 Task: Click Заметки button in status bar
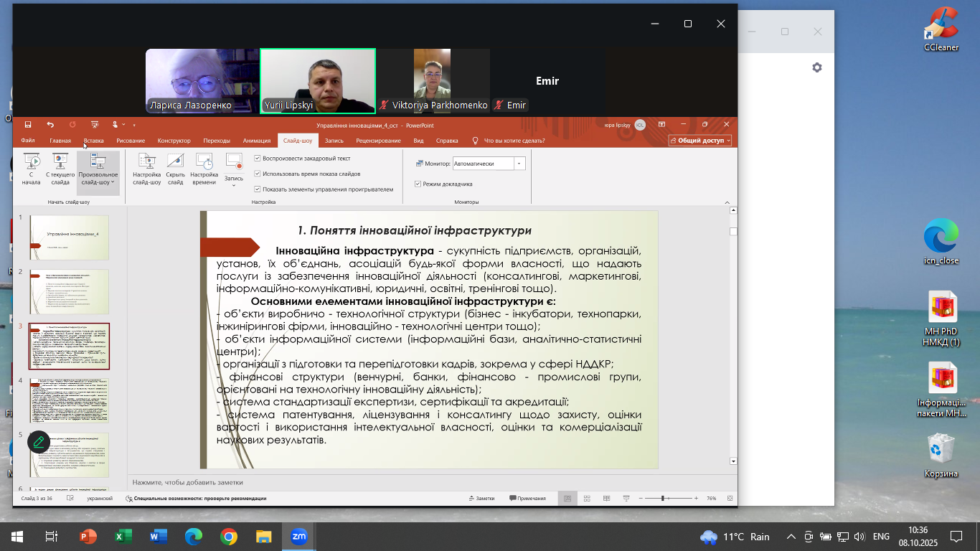(x=481, y=498)
